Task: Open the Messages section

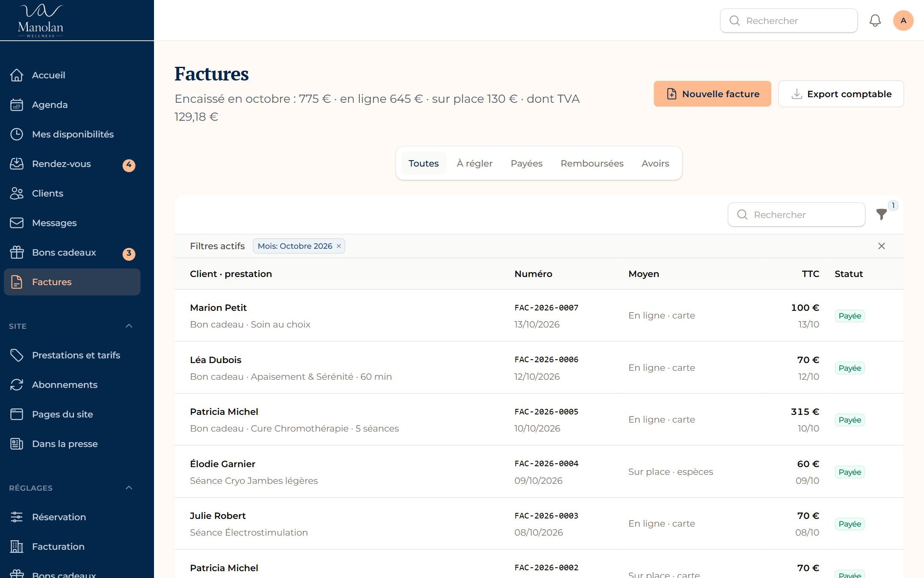Action: coord(72,223)
